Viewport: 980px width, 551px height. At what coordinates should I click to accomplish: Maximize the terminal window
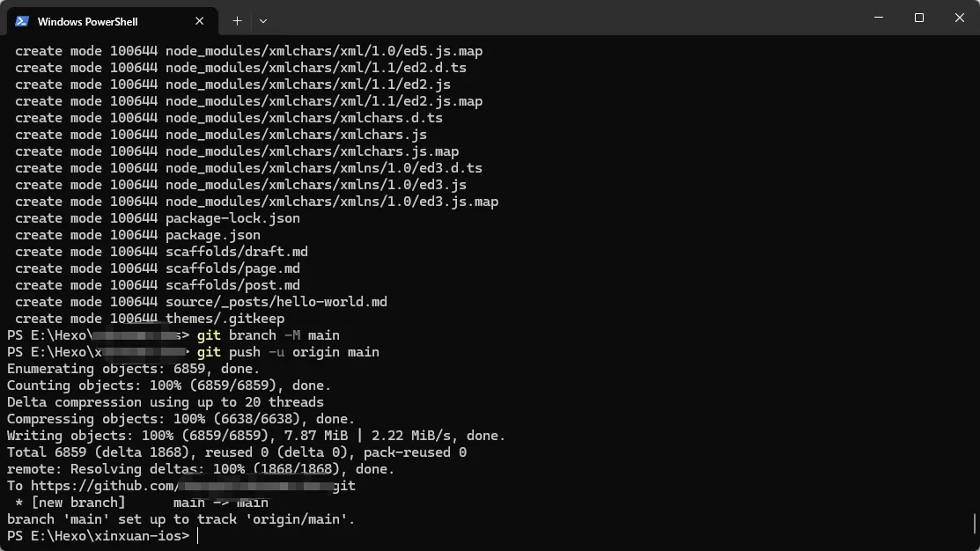point(918,18)
